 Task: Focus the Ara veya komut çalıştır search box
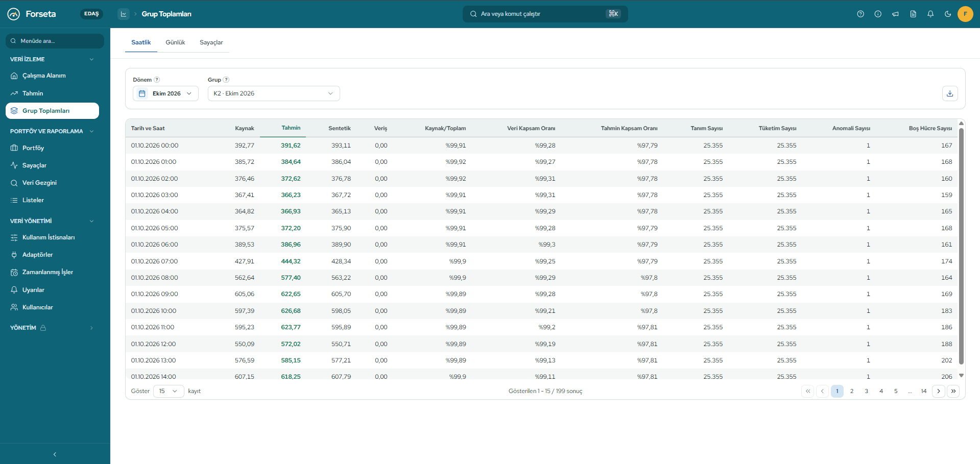[545, 14]
